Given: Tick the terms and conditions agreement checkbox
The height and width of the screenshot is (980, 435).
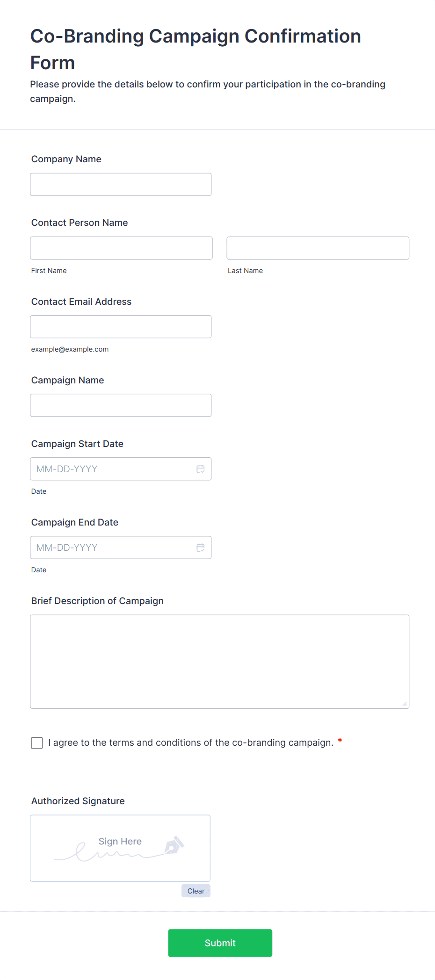Looking at the screenshot, I should pyautogui.click(x=37, y=743).
